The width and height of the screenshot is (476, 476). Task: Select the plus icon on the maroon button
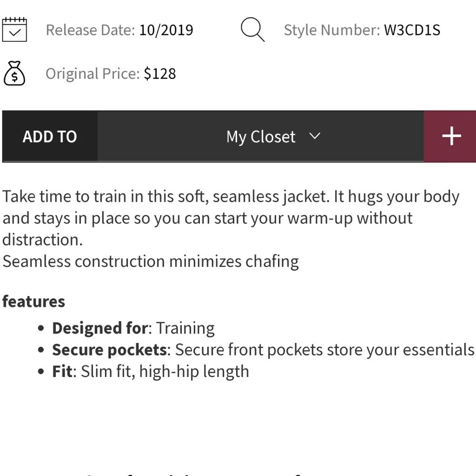tap(450, 136)
